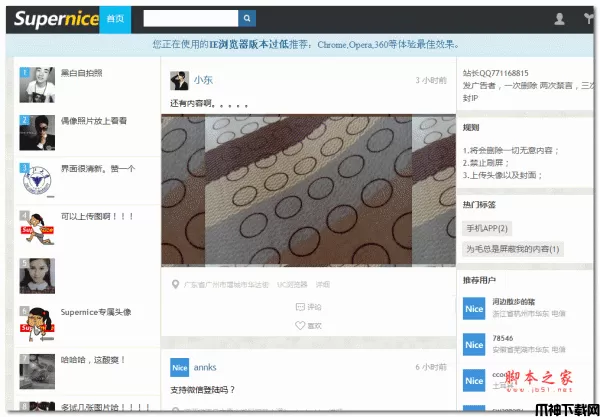This screenshot has width=600, height=417.
Task: Open 小东 username link
Action: [x=203, y=79]
